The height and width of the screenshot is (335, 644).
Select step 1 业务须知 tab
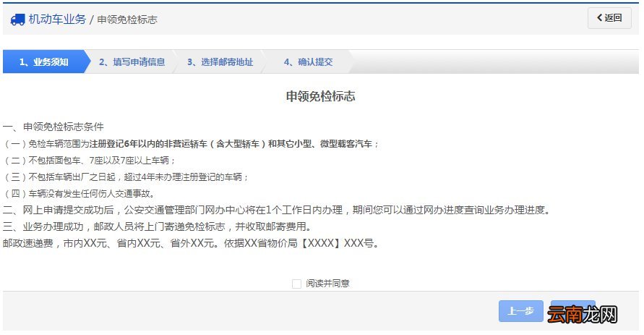pos(43,62)
